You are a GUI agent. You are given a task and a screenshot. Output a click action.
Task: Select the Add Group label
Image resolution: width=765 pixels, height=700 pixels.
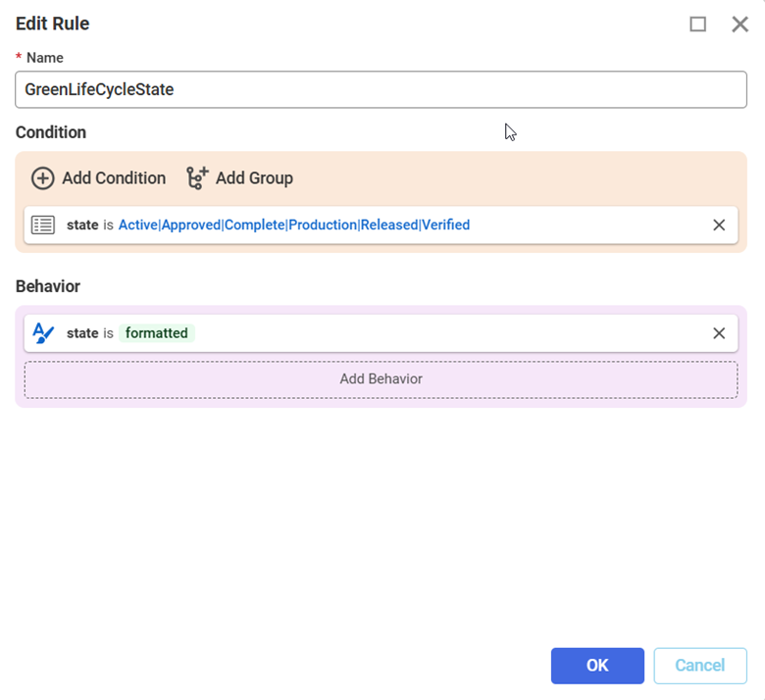point(254,178)
